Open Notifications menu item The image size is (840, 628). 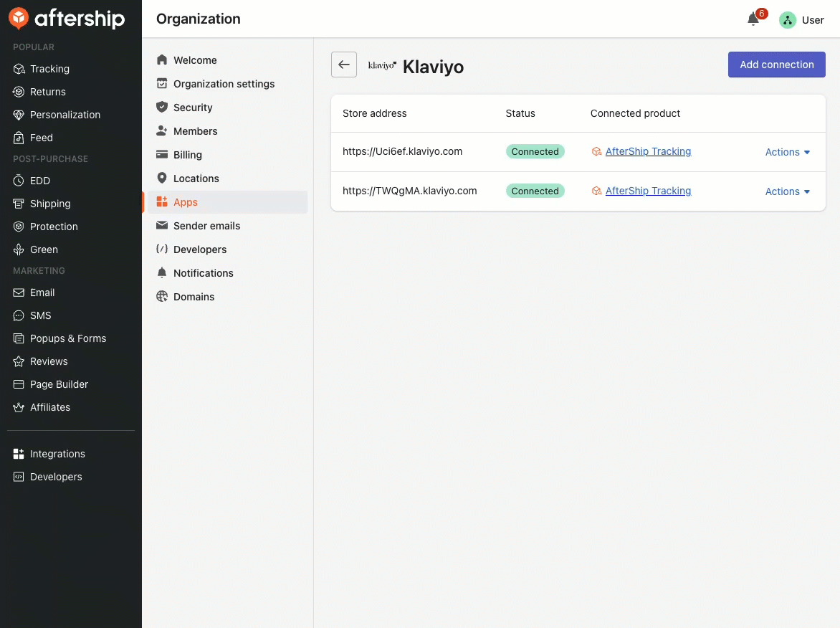click(228, 272)
